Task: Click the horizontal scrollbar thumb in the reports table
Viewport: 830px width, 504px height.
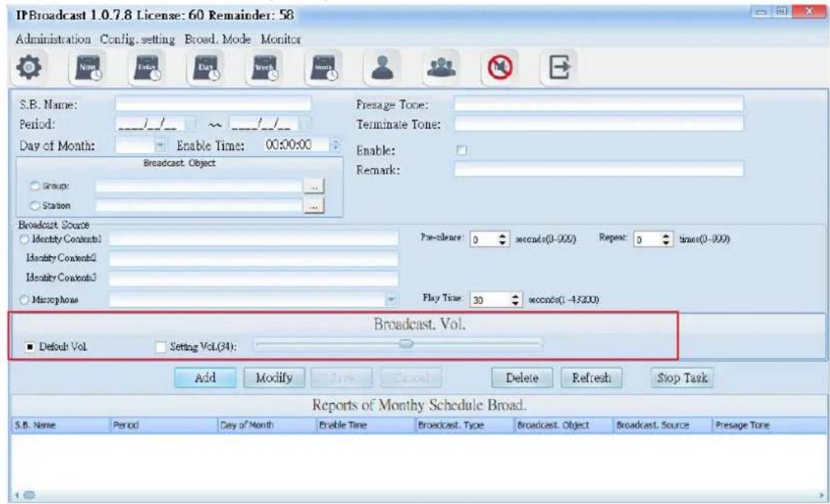Action: 29,496
